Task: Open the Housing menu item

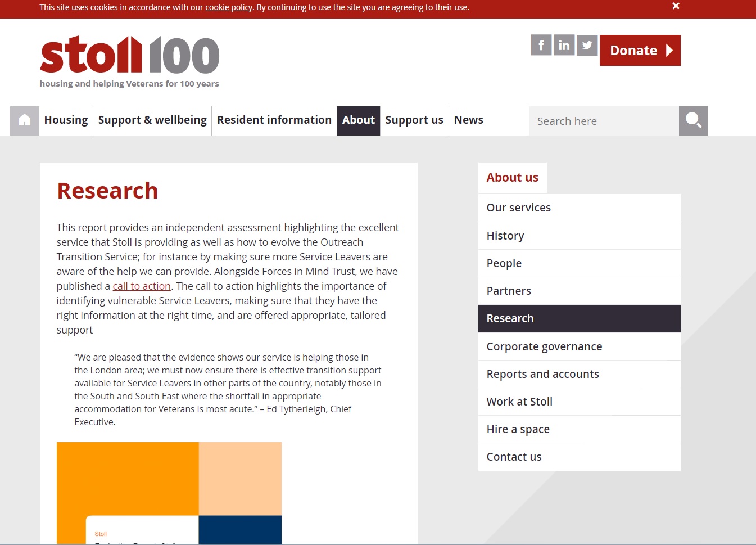Action: 66,120
